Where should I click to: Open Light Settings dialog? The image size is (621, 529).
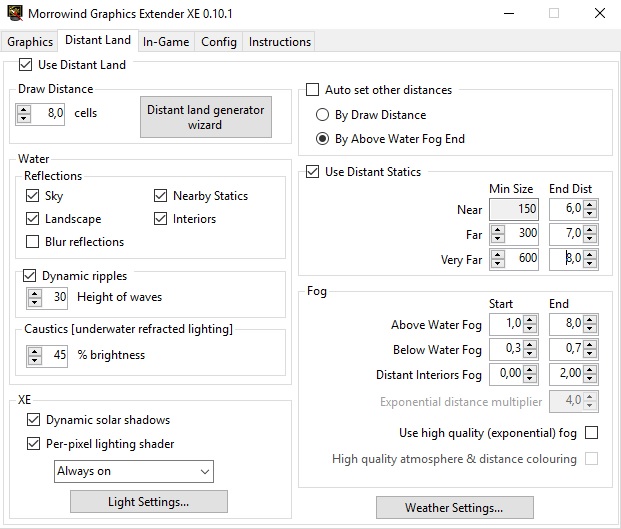tap(149, 502)
